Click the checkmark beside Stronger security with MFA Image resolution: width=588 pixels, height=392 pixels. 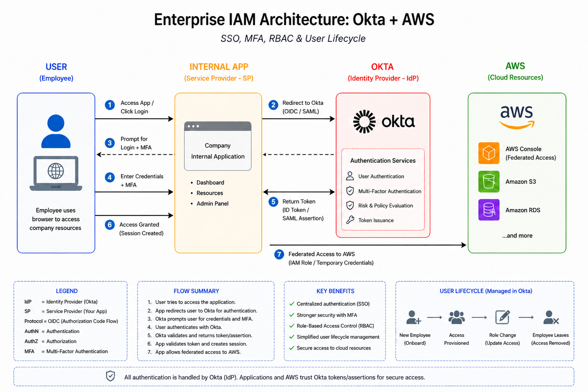point(292,315)
